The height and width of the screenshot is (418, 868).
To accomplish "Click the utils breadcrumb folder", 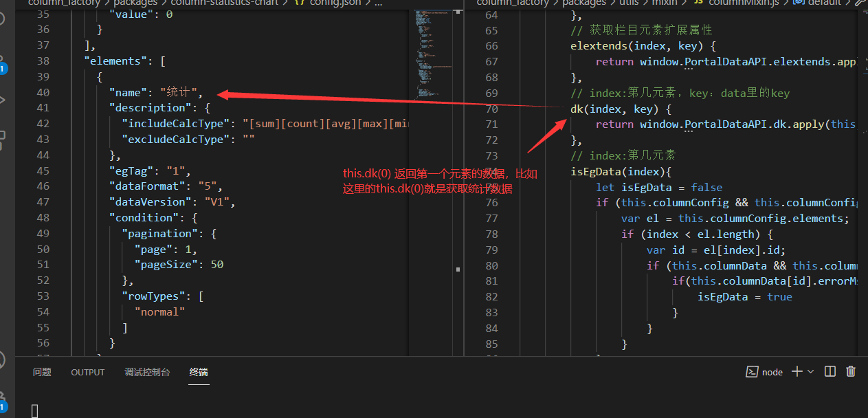I will (x=628, y=3).
